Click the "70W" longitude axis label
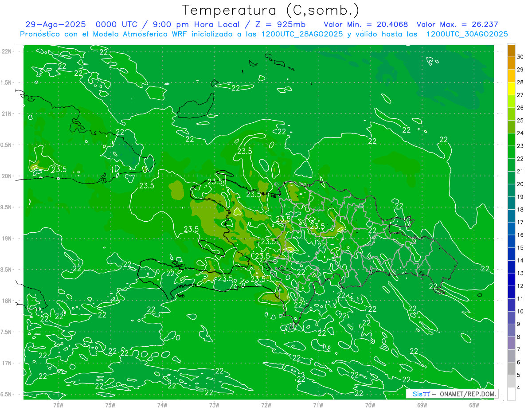The image size is (532, 411). (x=370, y=405)
